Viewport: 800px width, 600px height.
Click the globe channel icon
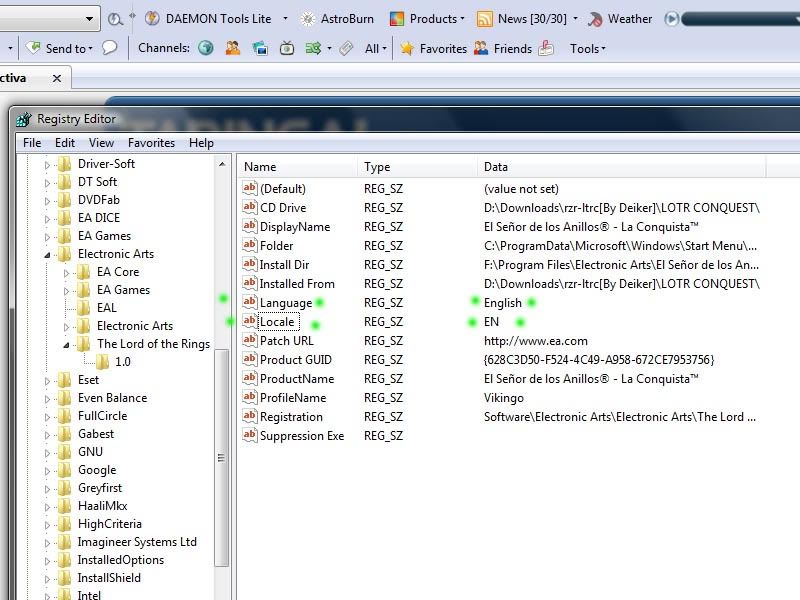tap(206, 48)
